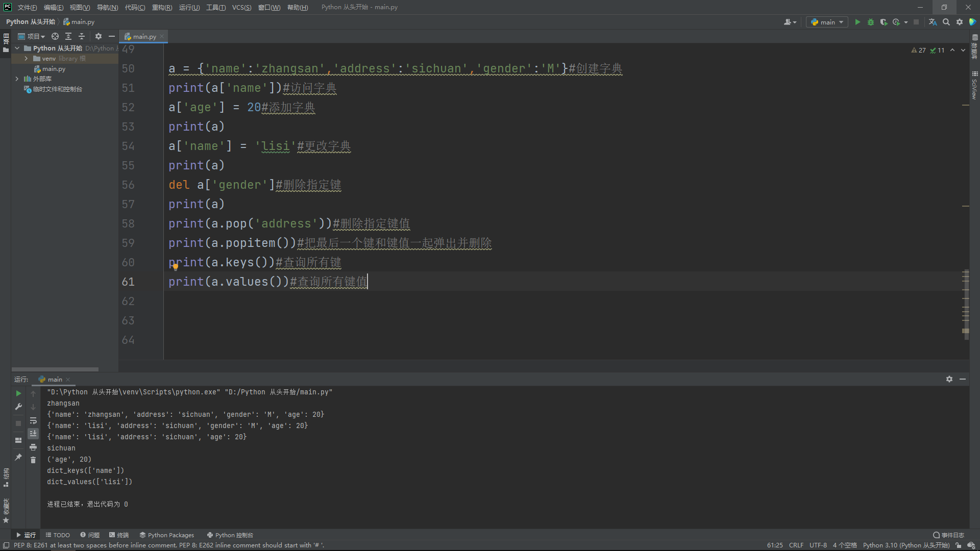Open the Python Packages tool window
This screenshot has width=980, height=551.
point(166,535)
